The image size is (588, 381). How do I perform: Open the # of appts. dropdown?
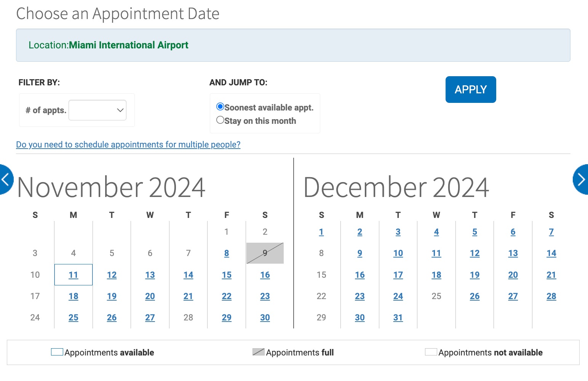(x=97, y=110)
